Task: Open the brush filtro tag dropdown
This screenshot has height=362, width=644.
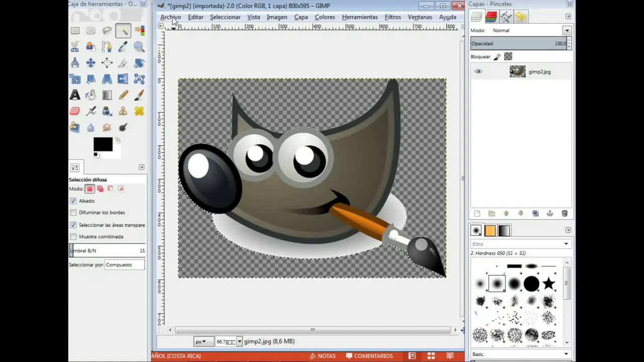Action: tap(566, 244)
